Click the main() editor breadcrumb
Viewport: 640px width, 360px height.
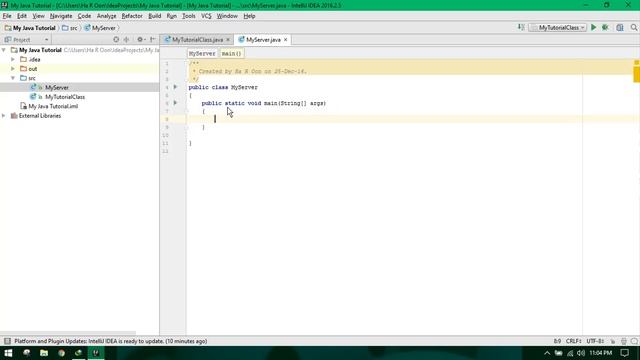(x=231, y=53)
